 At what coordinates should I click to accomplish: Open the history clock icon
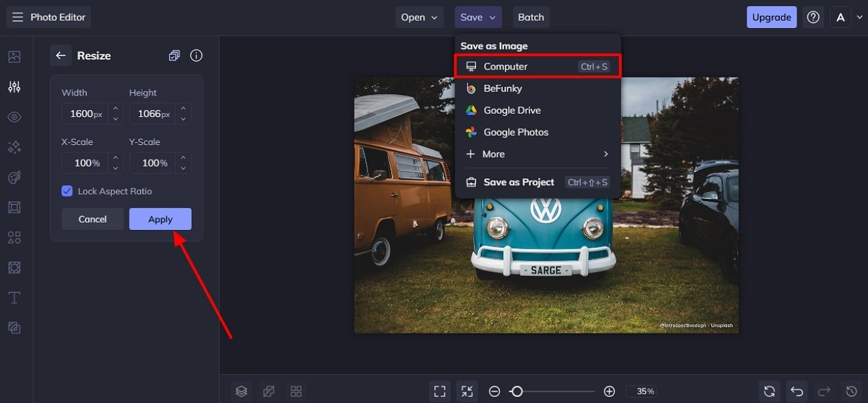[x=851, y=391]
